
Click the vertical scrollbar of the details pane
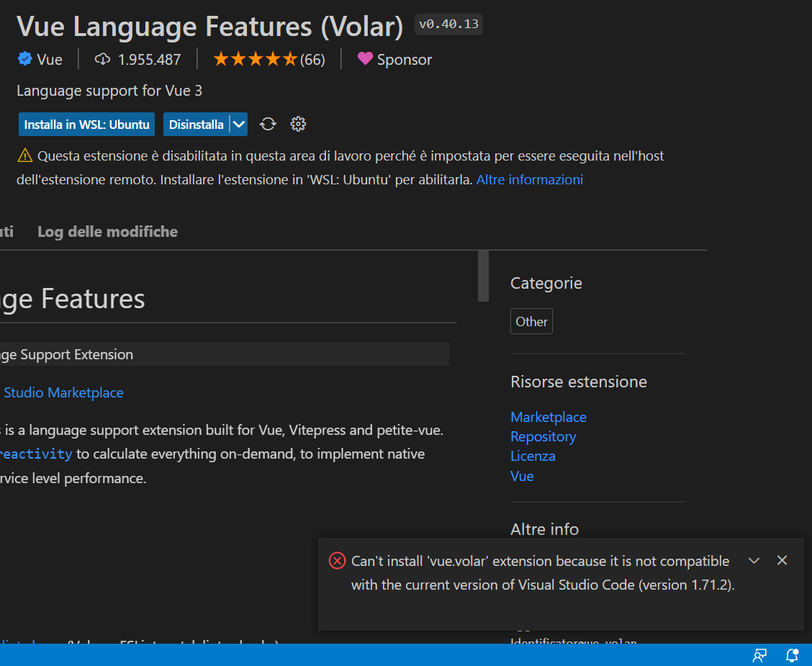pyautogui.click(x=482, y=276)
